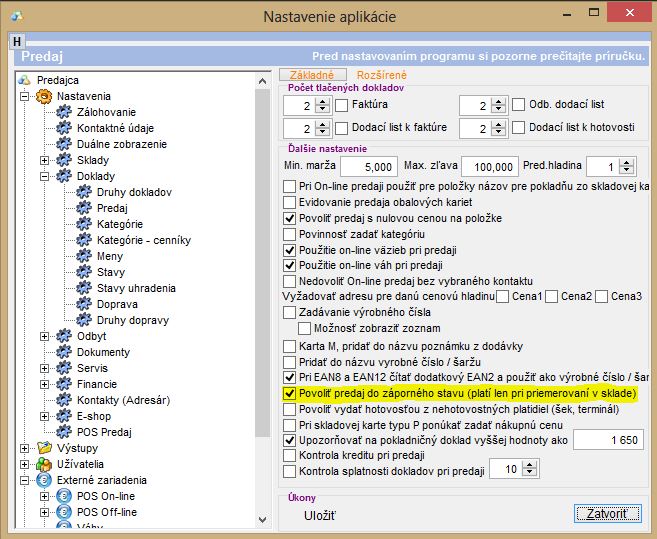The image size is (657, 539).
Task: Expand the Sklady tree node
Action: click(x=44, y=160)
